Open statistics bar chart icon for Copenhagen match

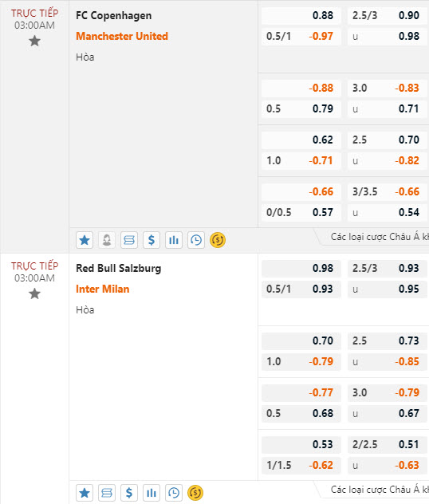coord(174,240)
